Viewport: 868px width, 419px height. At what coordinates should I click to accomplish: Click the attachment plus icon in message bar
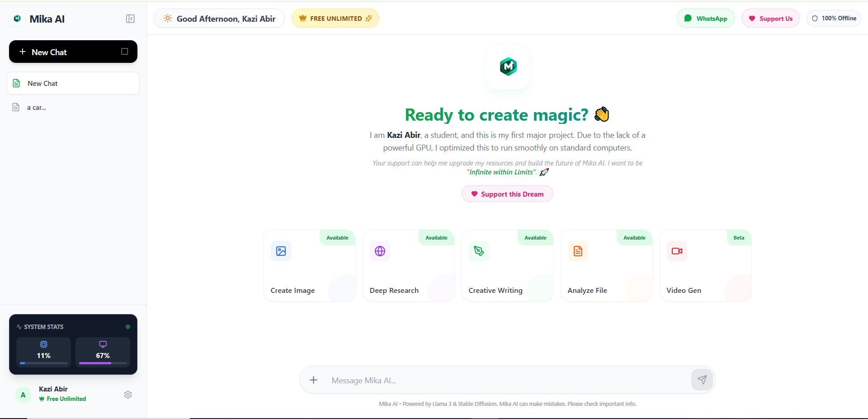pyautogui.click(x=313, y=380)
